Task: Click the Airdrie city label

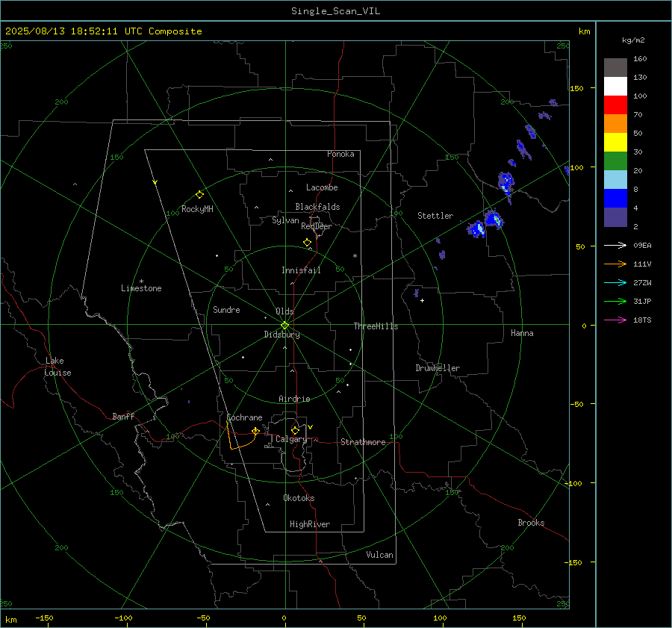Action: [x=294, y=399]
